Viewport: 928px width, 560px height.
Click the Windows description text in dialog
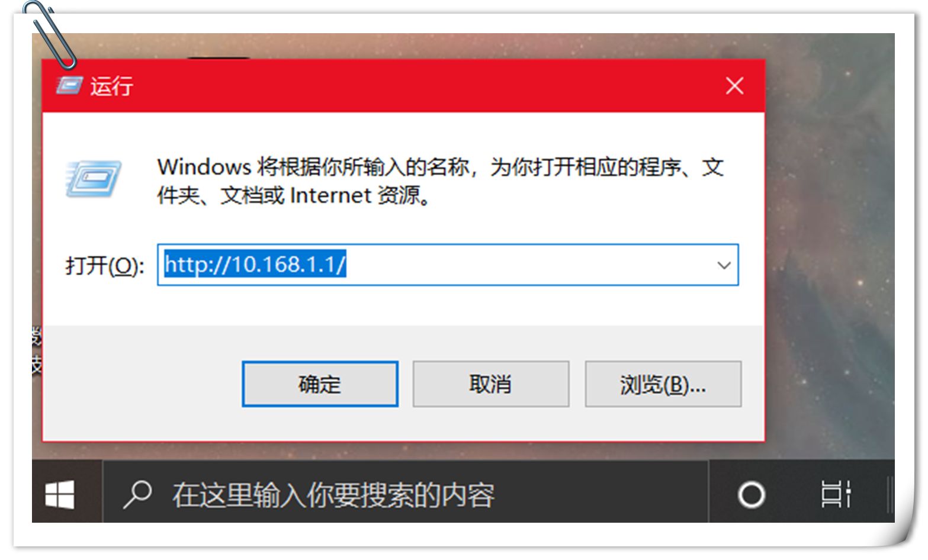pos(441,181)
